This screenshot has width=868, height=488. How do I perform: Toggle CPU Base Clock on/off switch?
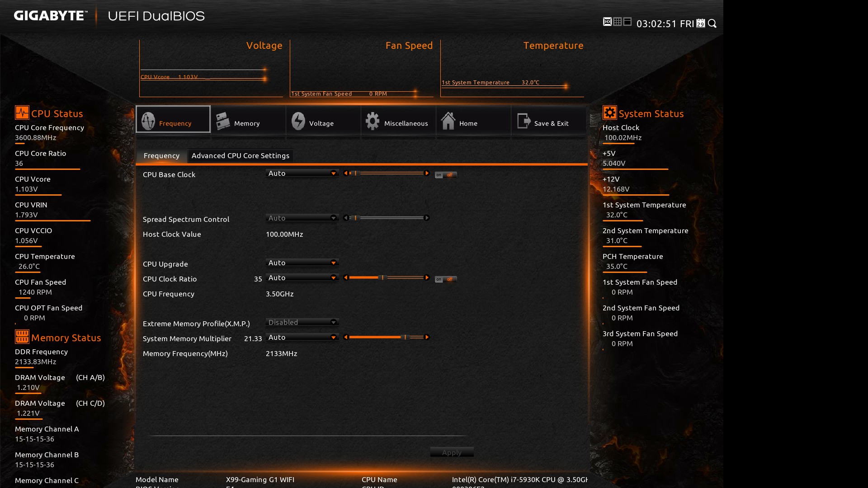tap(446, 175)
